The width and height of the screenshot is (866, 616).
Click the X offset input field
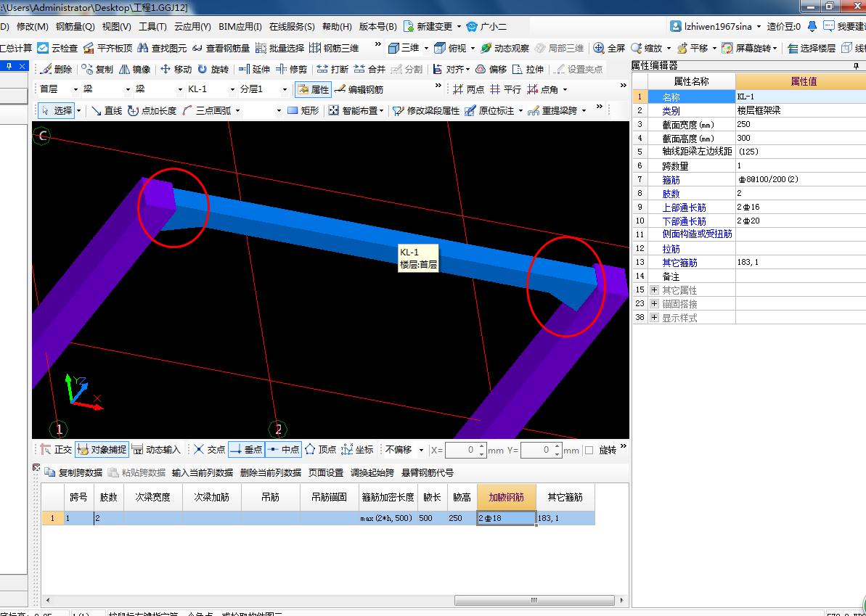click(465, 451)
